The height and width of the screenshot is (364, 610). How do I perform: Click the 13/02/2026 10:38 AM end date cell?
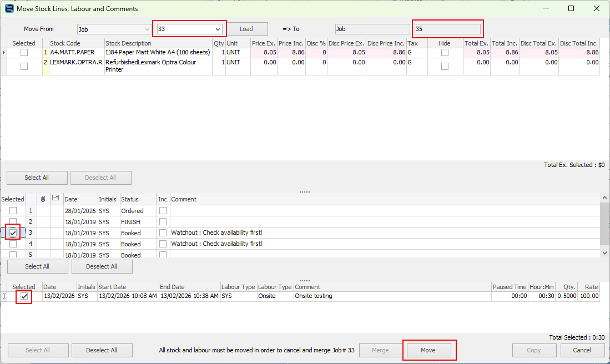click(189, 296)
